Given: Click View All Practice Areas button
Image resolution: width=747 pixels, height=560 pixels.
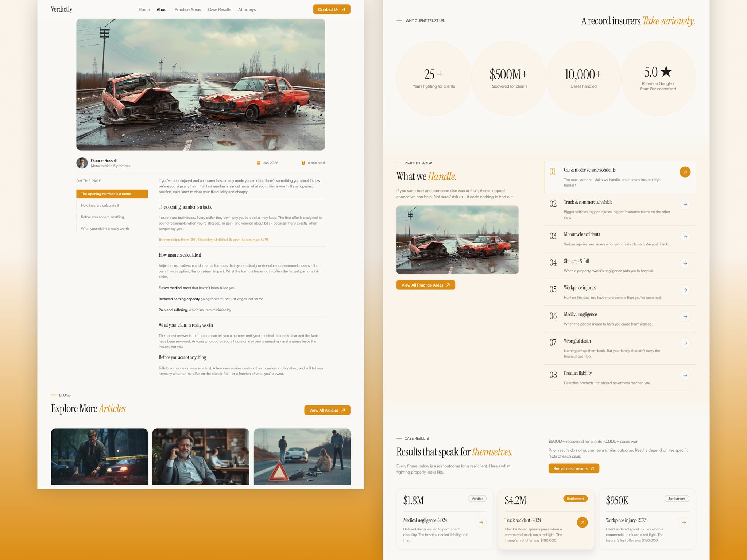Looking at the screenshot, I should pos(426,285).
